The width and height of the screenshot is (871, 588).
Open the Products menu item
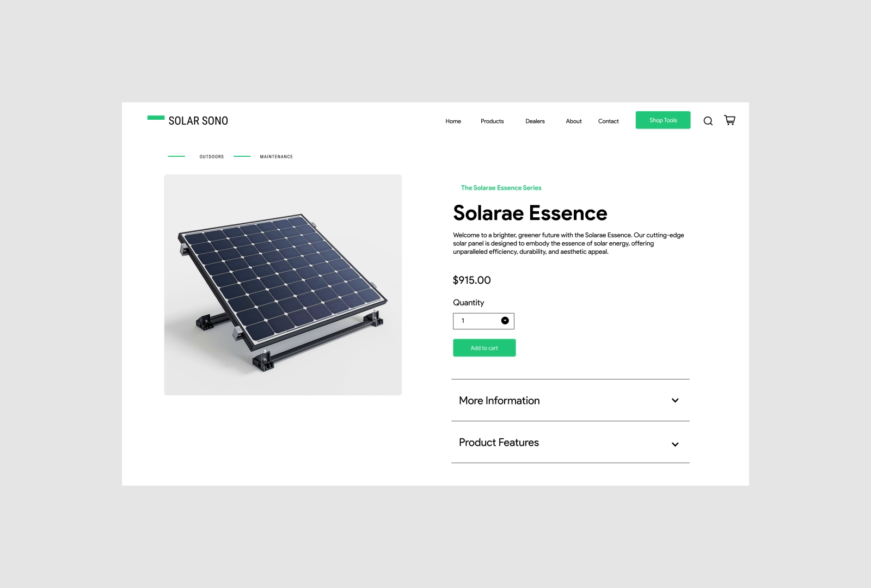click(492, 121)
